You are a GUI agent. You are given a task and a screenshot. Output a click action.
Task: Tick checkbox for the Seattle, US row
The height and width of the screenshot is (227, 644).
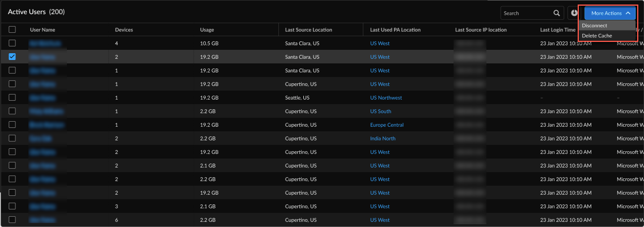point(12,97)
